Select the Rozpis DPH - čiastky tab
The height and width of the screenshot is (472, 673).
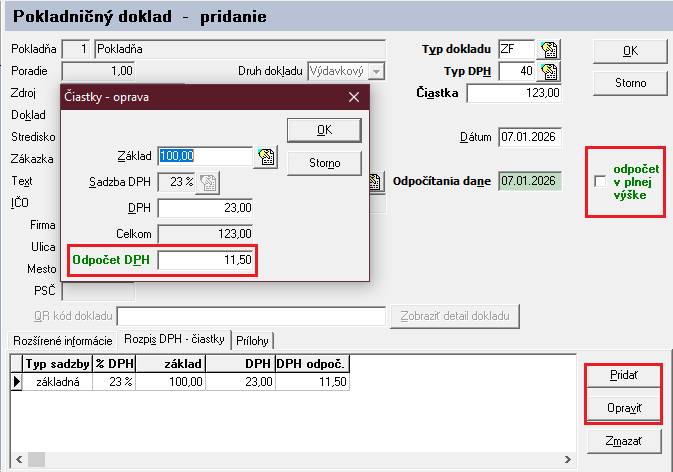[x=175, y=340]
